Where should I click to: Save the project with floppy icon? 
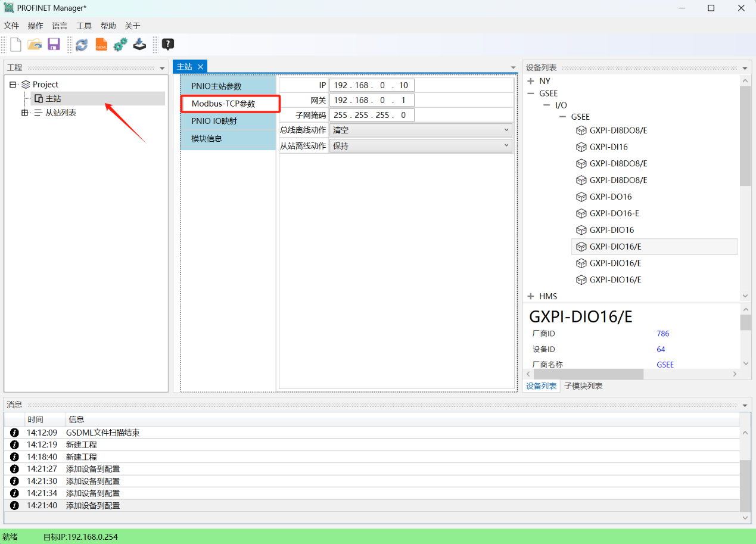[x=54, y=44]
